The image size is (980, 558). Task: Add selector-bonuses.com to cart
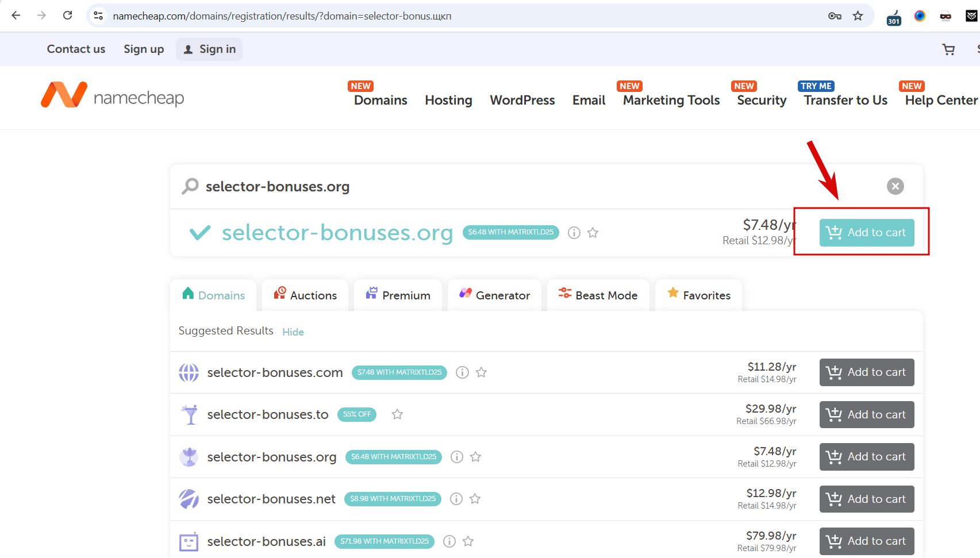(x=866, y=372)
